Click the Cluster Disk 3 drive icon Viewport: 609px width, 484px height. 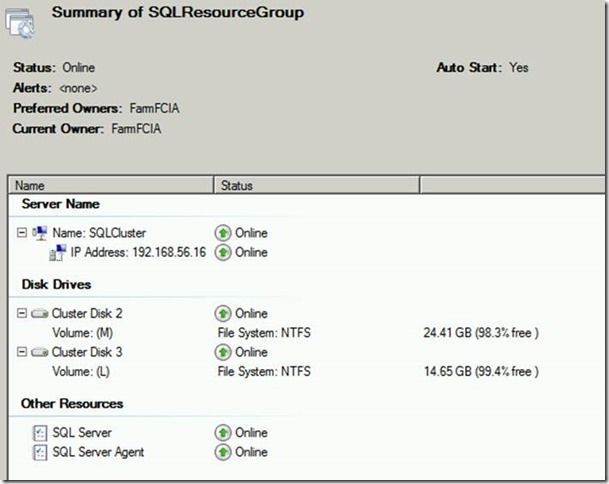tap(39, 352)
